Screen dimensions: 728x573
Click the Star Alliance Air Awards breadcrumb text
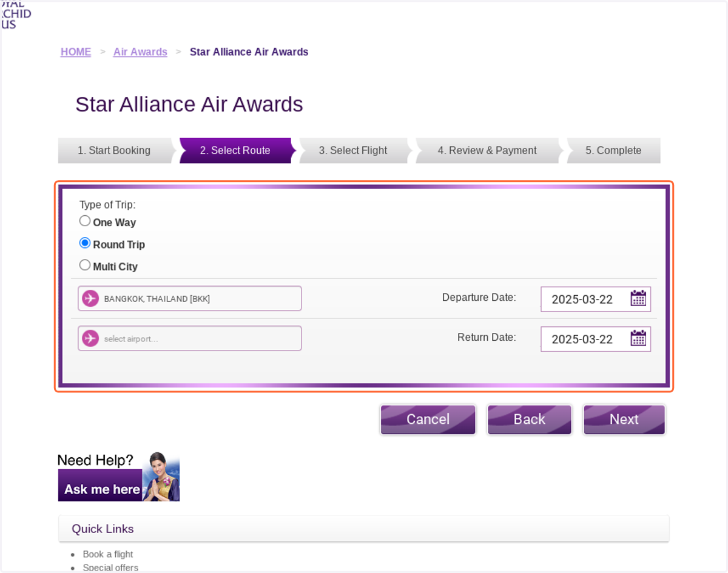pos(249,52)
